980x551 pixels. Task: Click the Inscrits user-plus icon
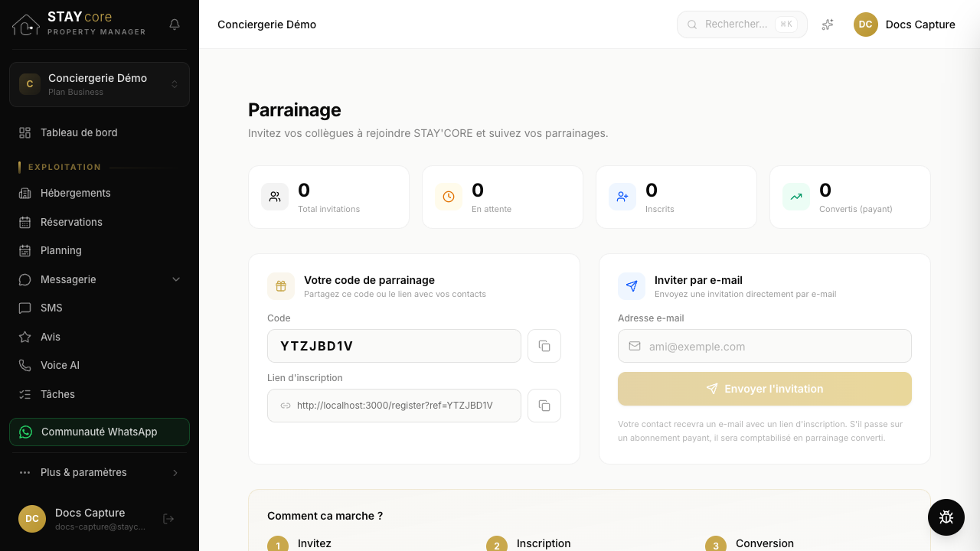(622, 197)
